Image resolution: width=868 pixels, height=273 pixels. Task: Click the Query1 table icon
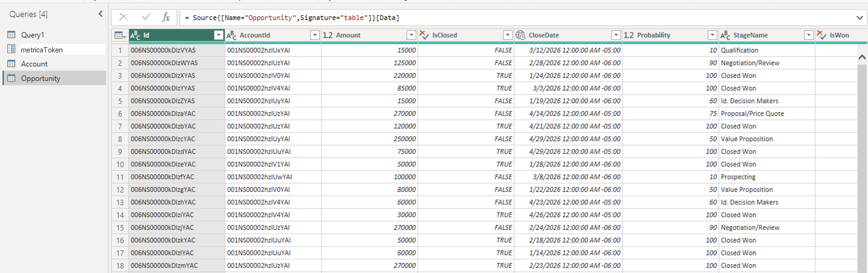pos(11,35)
